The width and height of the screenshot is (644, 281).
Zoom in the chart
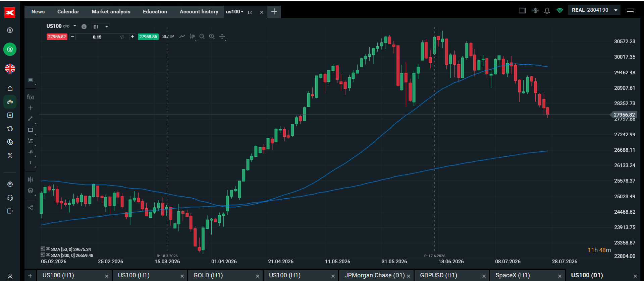pyautogui.click(x=212, y=37)
